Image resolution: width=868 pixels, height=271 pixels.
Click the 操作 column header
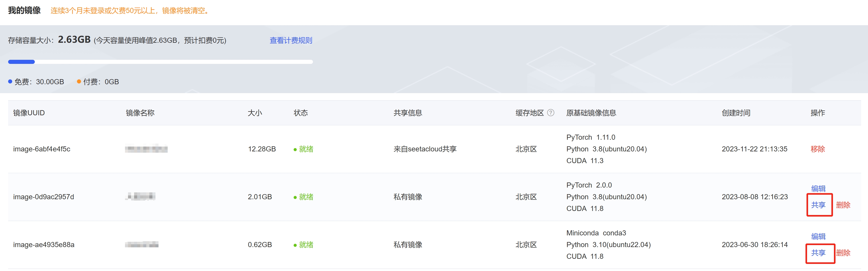coord(817,113)
